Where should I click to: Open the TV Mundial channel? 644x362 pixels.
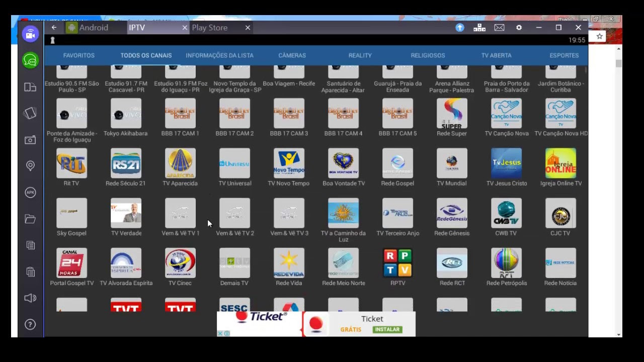pos(452,163)
